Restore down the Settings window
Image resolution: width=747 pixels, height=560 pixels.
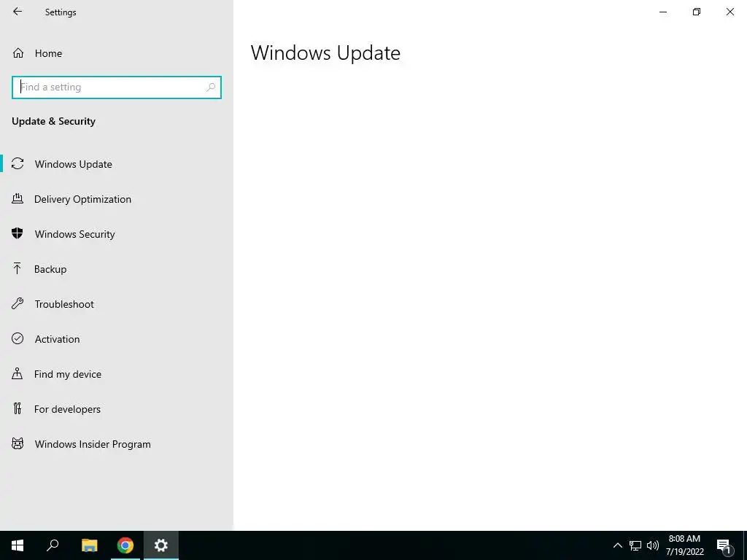click(x=697, y=12)
